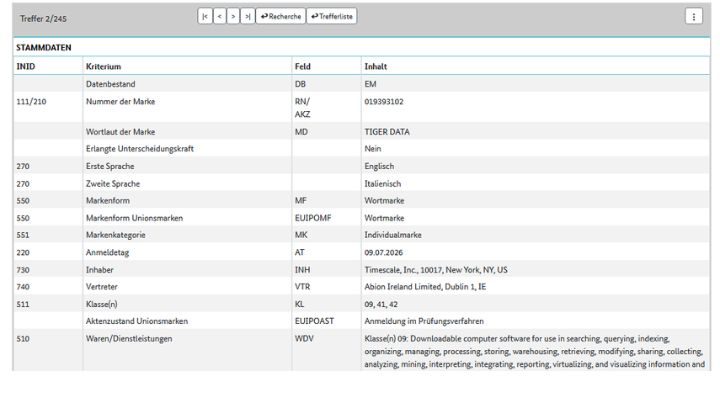
Task: Select 'Anmeldung im Prüfungsverfahren' status
Action: pos(424,321)
